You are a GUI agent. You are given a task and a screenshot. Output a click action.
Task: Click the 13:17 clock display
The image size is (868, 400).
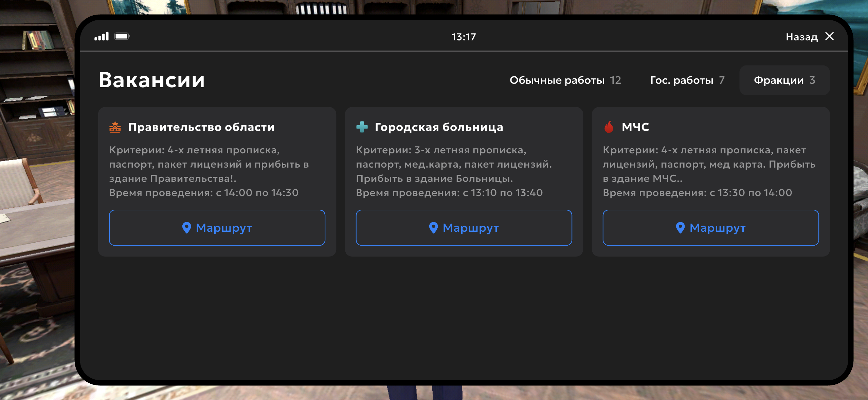pyautogui.click(x=464, y=37)
